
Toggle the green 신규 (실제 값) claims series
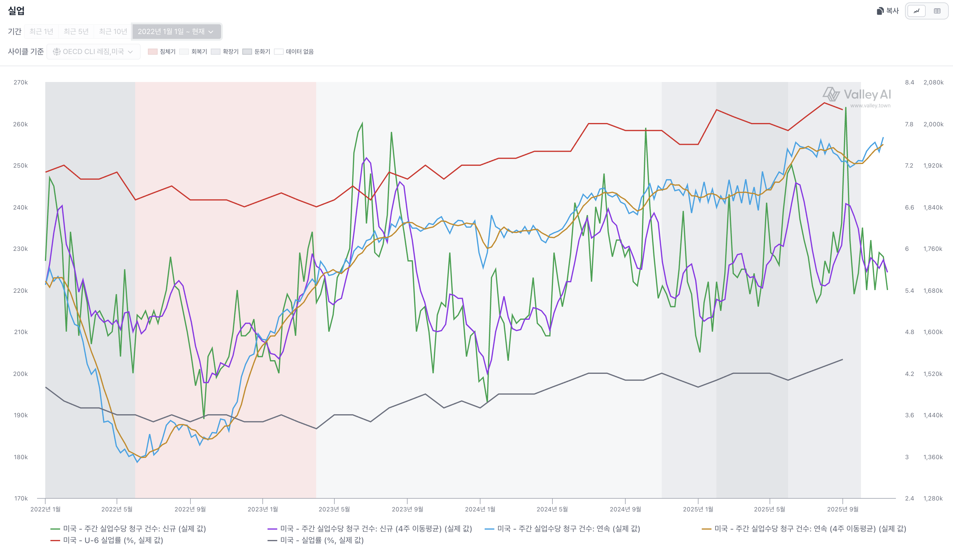click(x=128, y=529)
